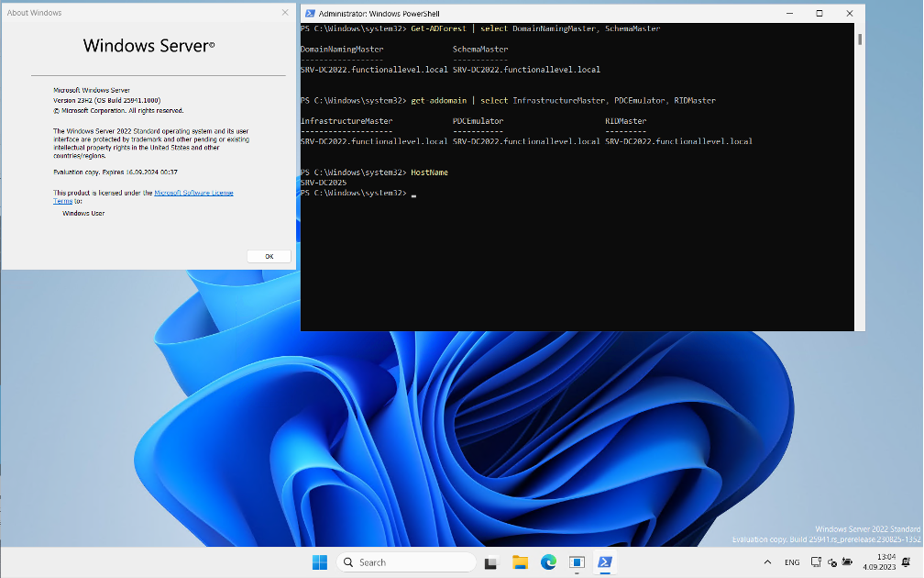Screen dimensions: 924x578
Task: Open File Explorer from the taskbar
Action: coord(520,561)
